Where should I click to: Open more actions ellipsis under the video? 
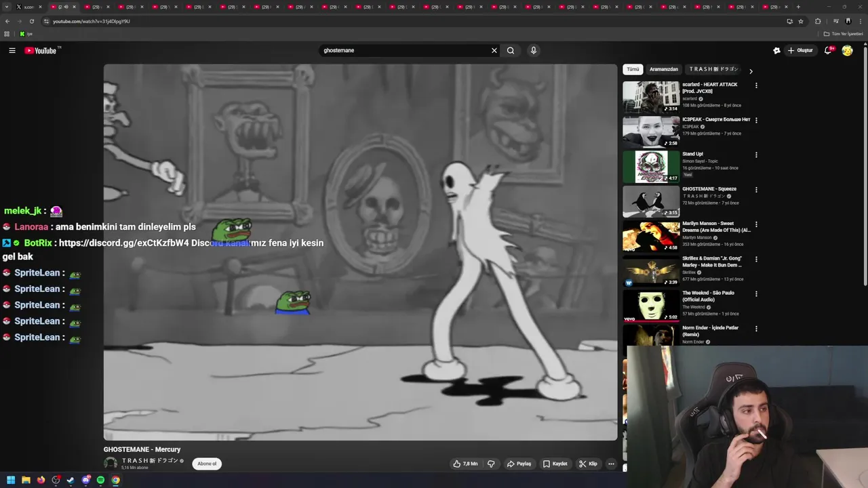(x=611, y=464)
